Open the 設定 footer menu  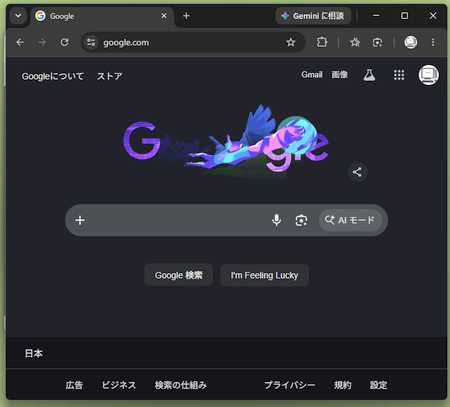coord(379,385)
